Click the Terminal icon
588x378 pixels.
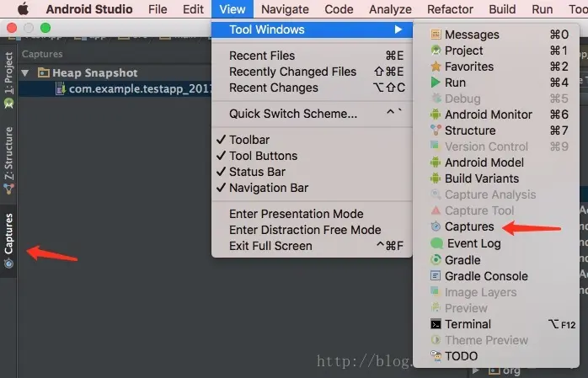[x=436, y=324]
